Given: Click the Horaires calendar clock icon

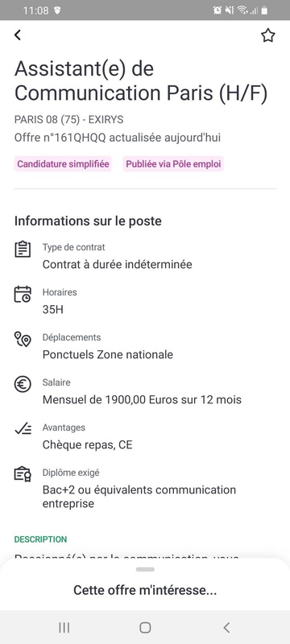Looking at the screenshot, I should pyautogui.click(x=23, y=294).
